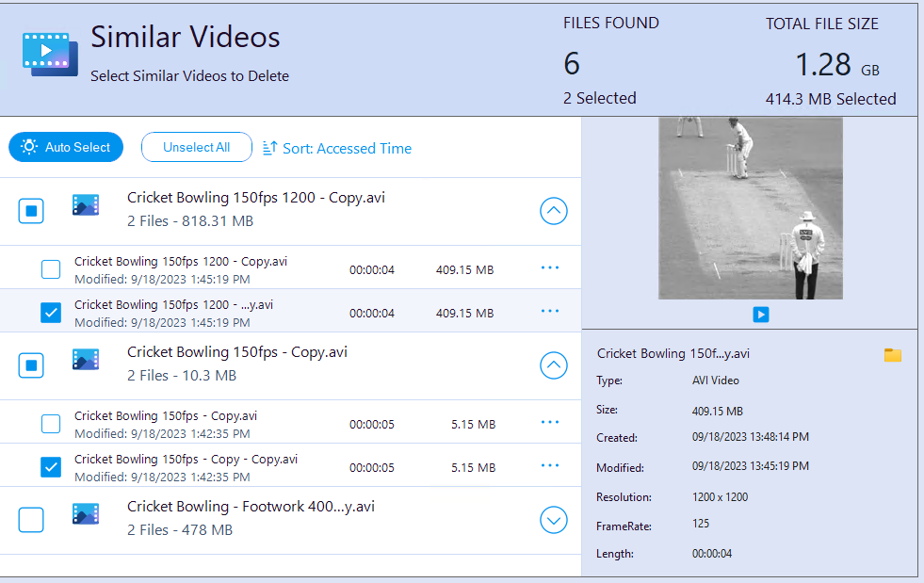Collapse the Cricket Bowling 150fps 1200 group

tap(554, 211)
